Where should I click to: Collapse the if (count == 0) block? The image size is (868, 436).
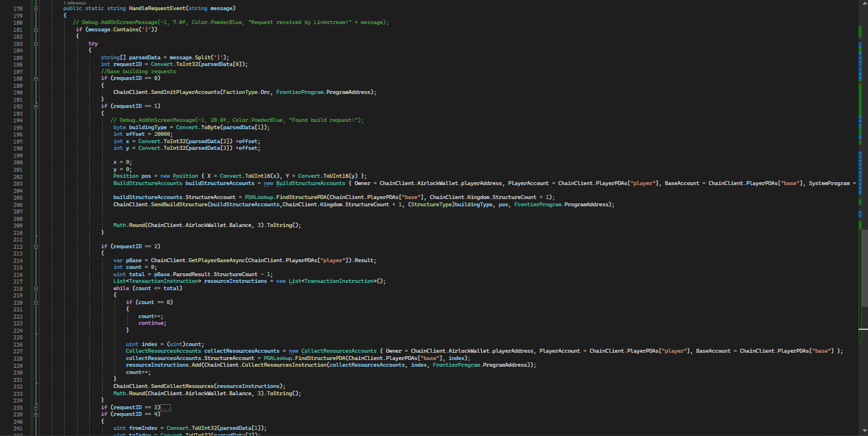point(35,302)
